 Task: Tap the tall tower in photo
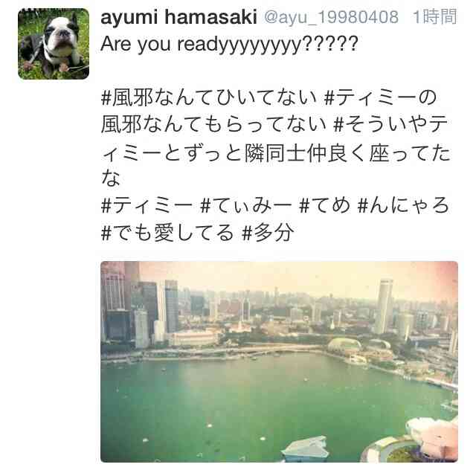383,306
